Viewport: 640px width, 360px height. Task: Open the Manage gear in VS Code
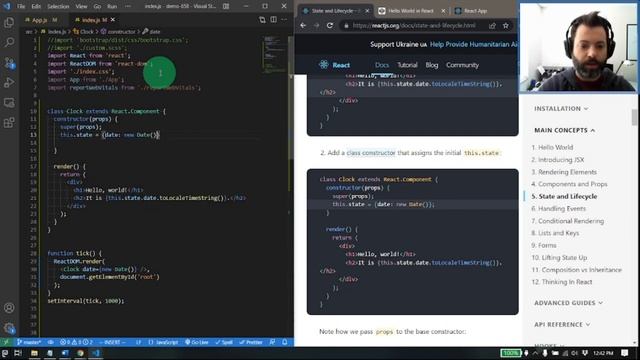click(9, 328)
